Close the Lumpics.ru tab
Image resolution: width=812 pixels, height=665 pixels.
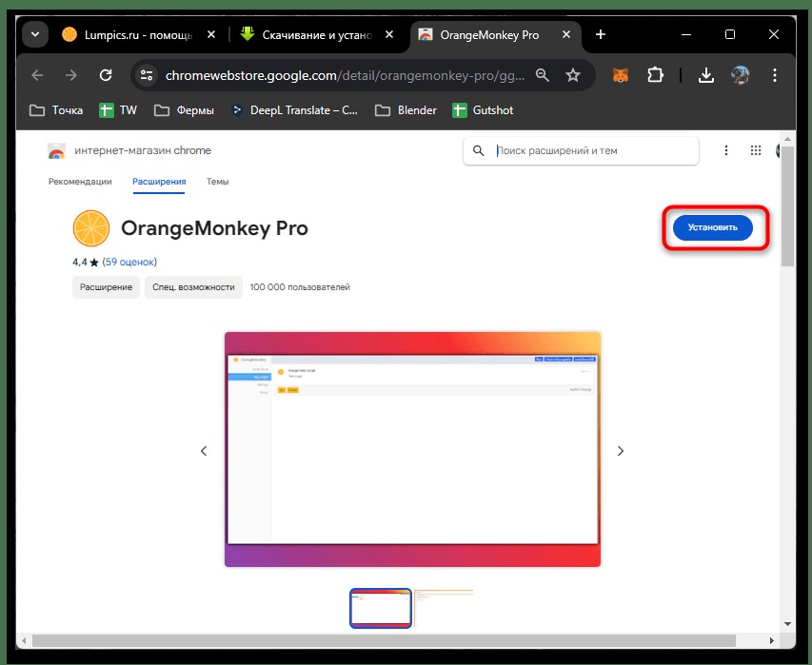point(211,34)
